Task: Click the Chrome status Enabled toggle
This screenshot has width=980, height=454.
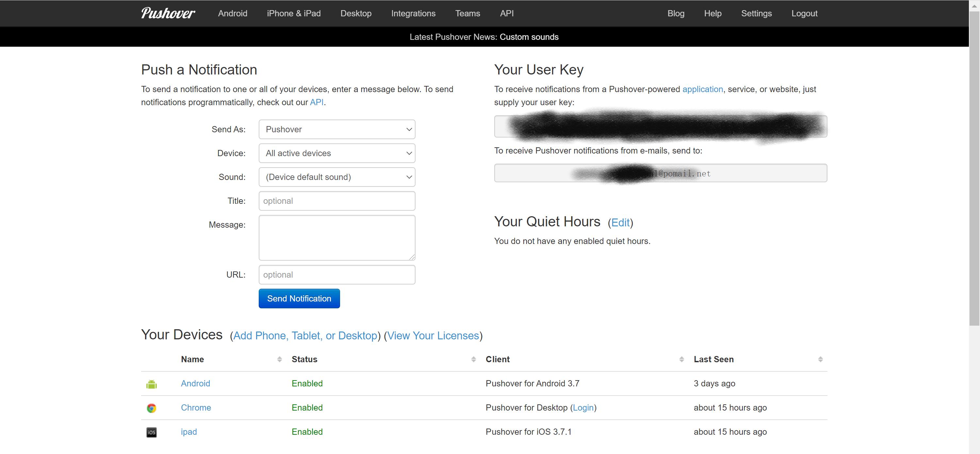Action: (307, 407)
